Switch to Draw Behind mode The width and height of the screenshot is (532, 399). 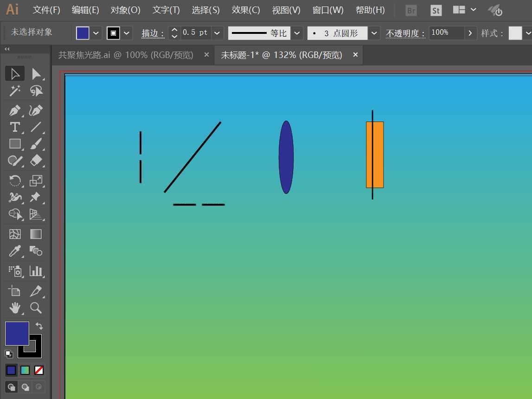click(x=25, y=386)
